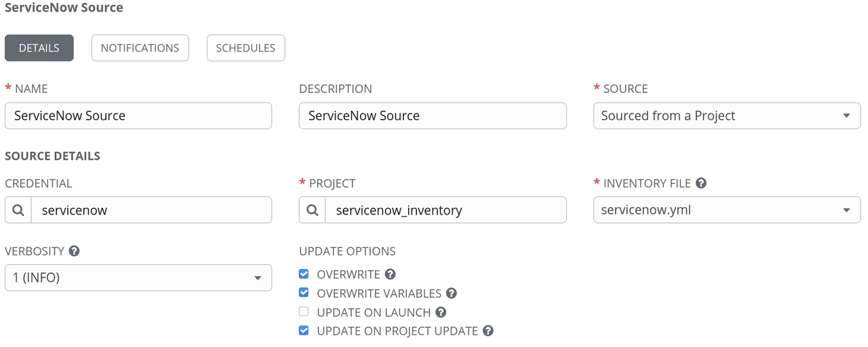The width and height of the screenshot is (868, 347).
Task: Click the Description input field
Action: pyautogui.click(x=433, y=116)
